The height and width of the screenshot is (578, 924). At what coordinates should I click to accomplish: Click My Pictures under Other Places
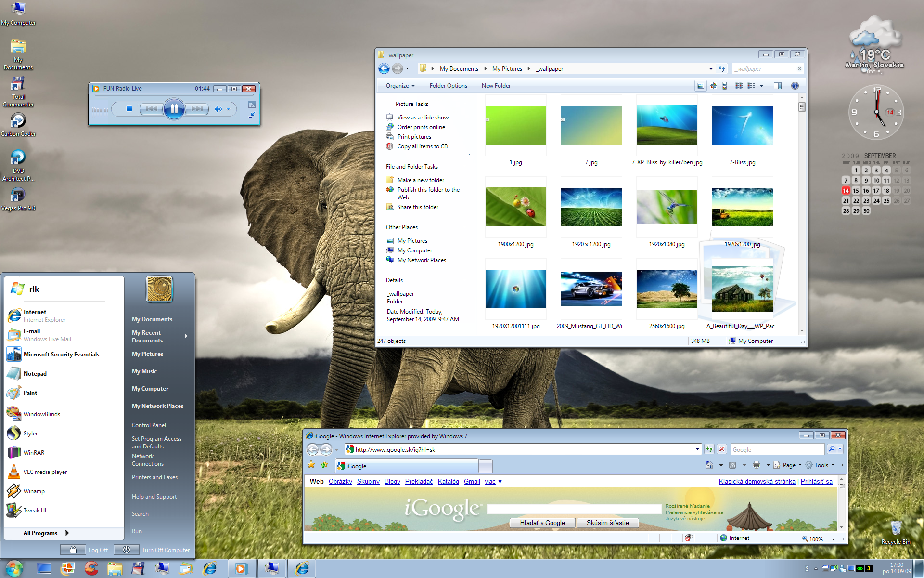(x=412, y=240)
